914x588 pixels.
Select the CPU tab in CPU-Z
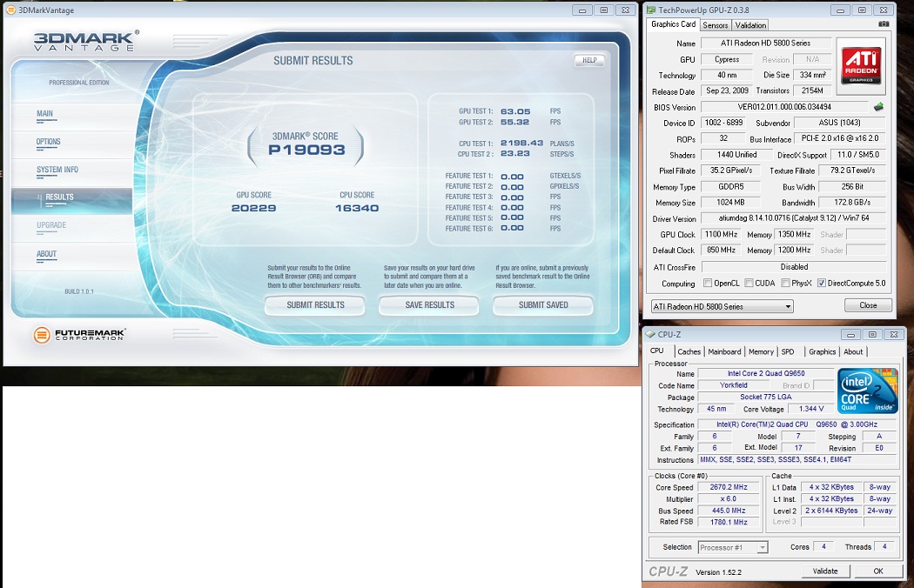(657, 351)
